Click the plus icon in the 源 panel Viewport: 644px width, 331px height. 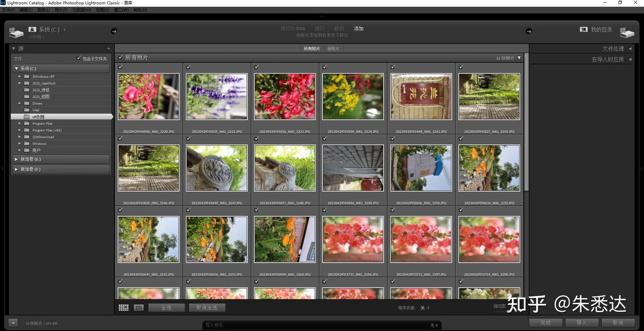[109, 49]
